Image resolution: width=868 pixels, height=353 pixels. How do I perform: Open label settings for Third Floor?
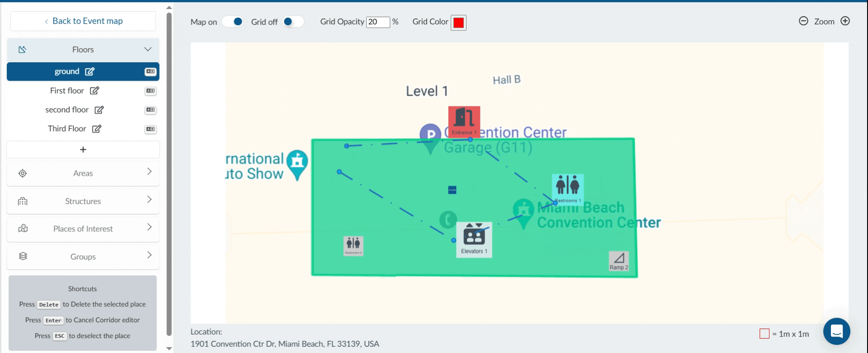point(150,129)
